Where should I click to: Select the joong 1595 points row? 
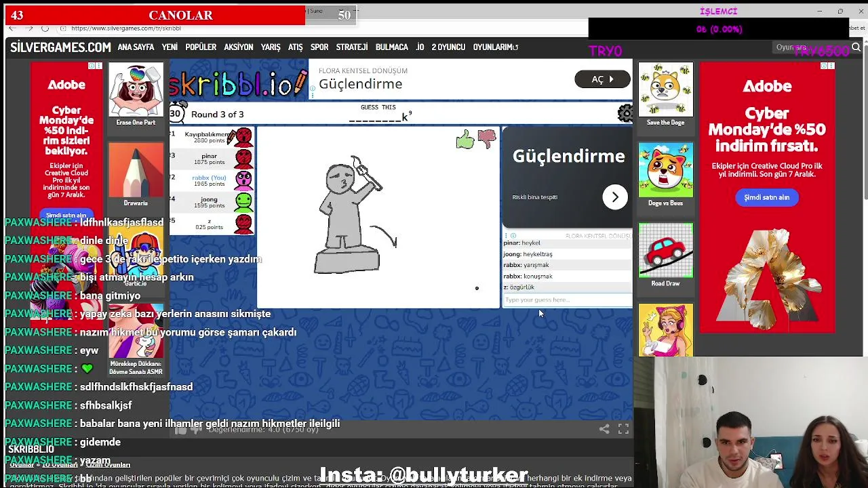tap(212, 202)
